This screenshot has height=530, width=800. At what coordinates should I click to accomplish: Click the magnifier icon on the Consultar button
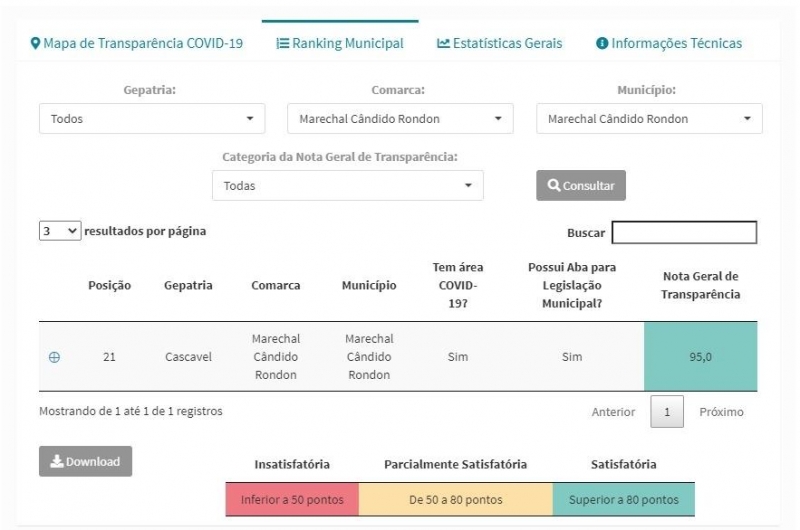(x=554, y=185)
